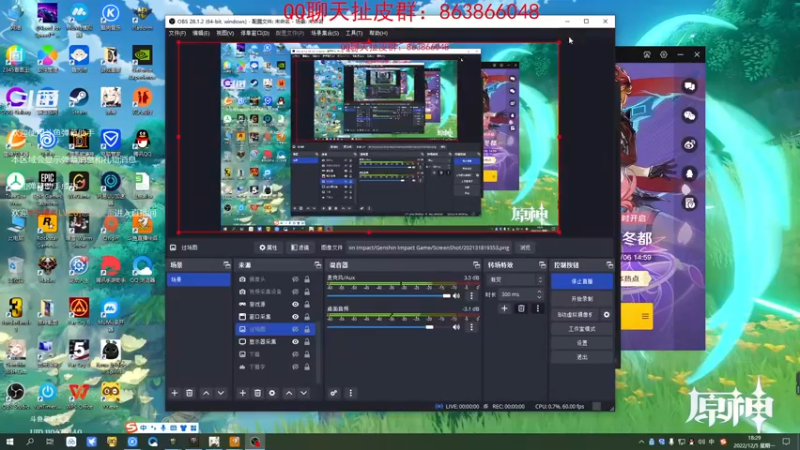Hide the 显示器采集 display capture source
This screenshot has height=450, width=800.
[295, 342]
